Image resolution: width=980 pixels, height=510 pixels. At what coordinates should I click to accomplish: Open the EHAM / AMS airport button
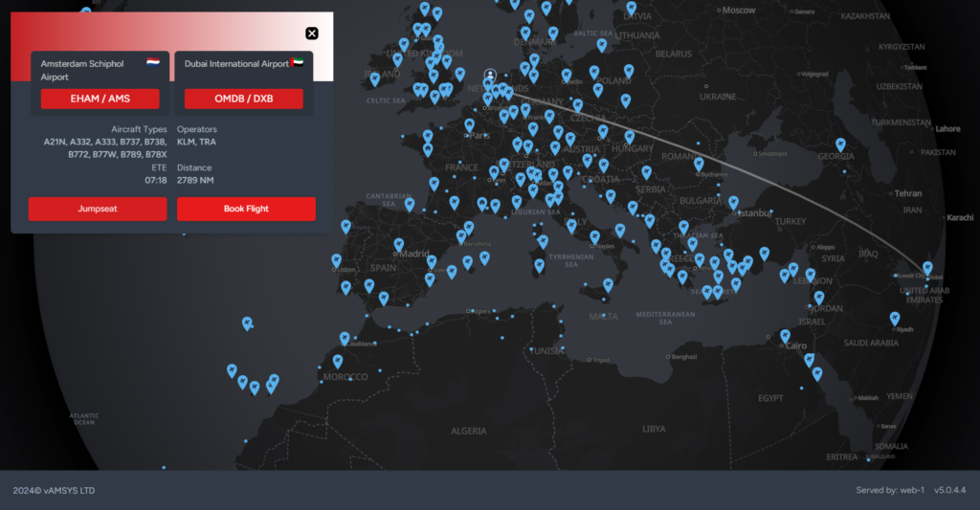100,99
